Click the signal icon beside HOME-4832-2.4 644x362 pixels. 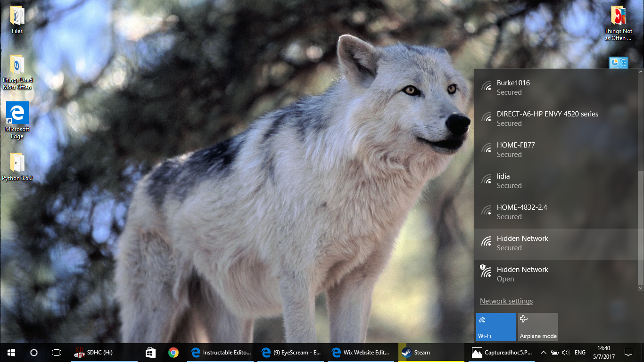coord(486,210)
